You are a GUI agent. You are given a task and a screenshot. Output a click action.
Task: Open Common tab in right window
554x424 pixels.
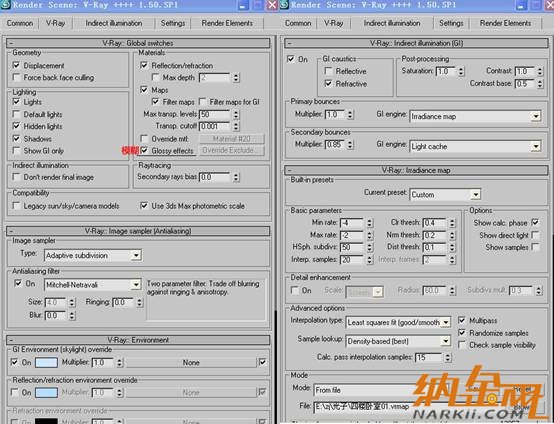tap(298, 23)
